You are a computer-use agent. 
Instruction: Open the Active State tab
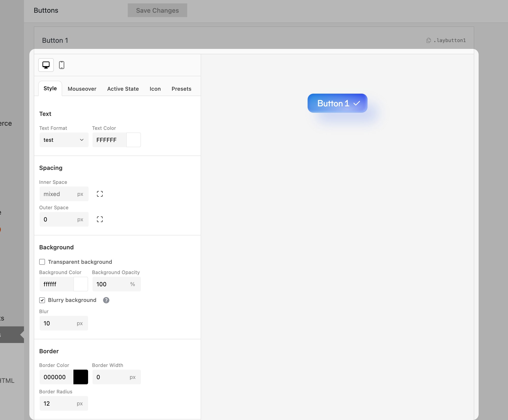[123, 89]
